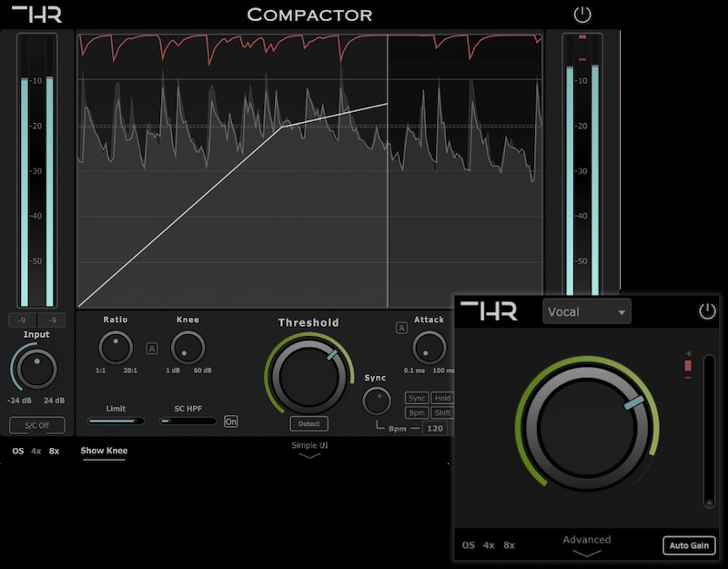The image size is (728, 569).
Task: Select 8x oversampling in the main window
Action: (54, 451)
